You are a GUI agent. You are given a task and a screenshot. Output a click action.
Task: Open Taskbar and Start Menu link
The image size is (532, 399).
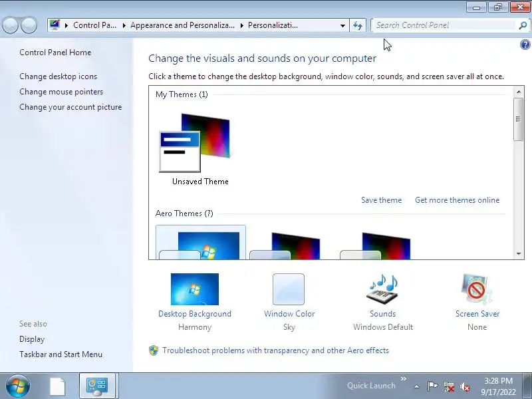click(61, 354)
